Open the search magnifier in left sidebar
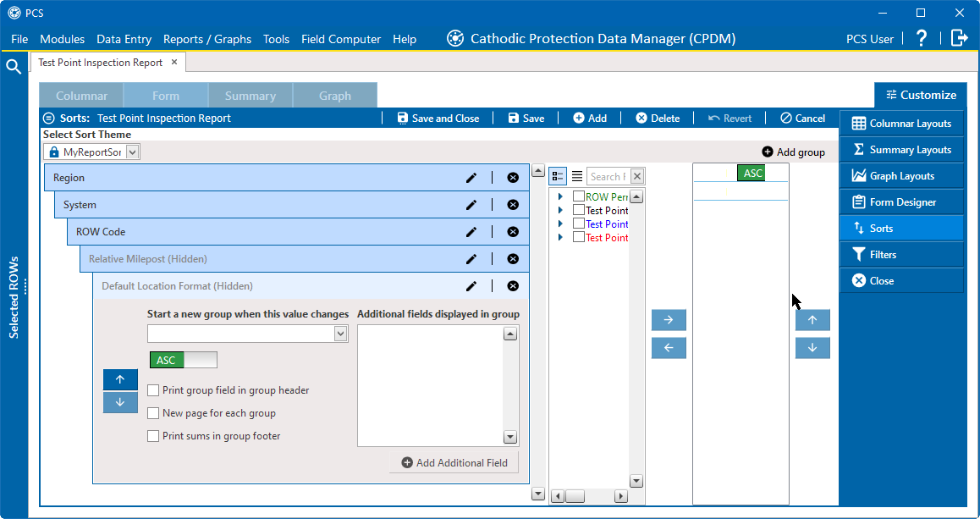The width and height of the screenshot is (980, 519). (14, 64)
